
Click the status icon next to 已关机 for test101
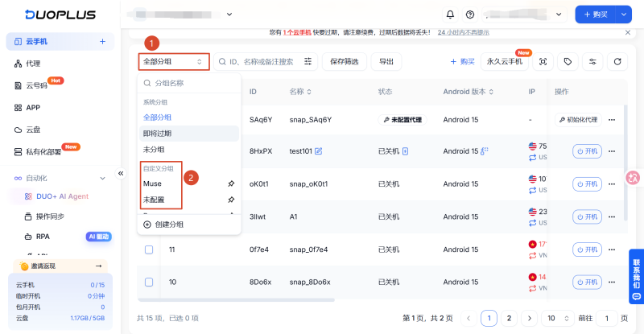[405, 151]
